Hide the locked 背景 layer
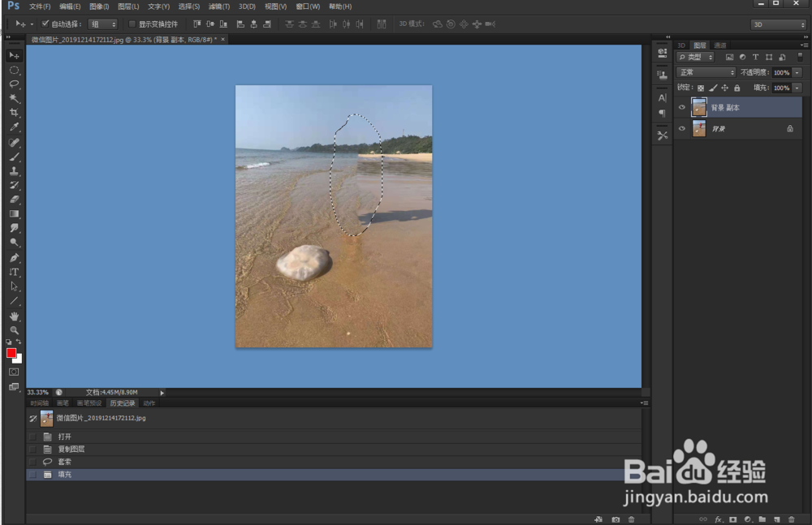This screenshot has height=525, width=812. click(x=682, y=128)
